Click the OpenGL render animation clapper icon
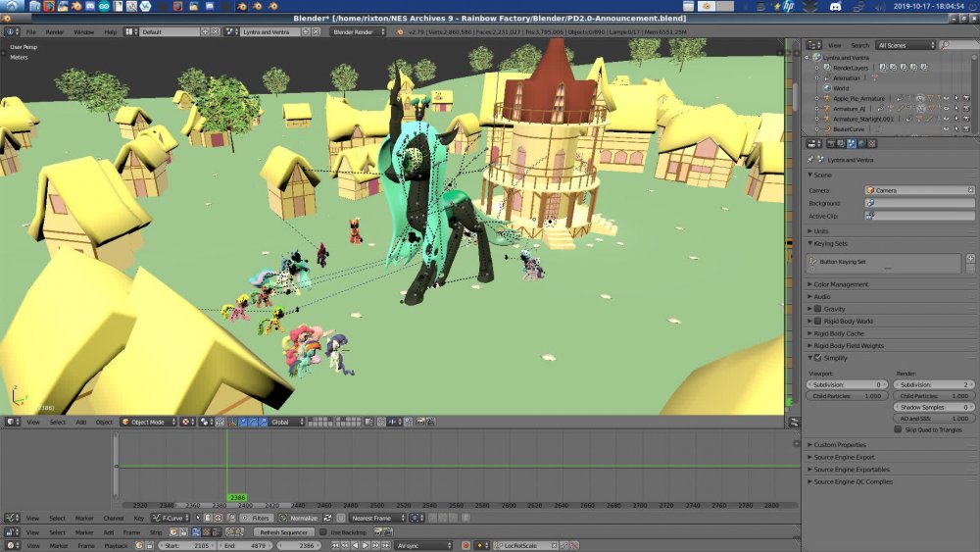This screenshot has width=980, height=552. pos(431,422)
